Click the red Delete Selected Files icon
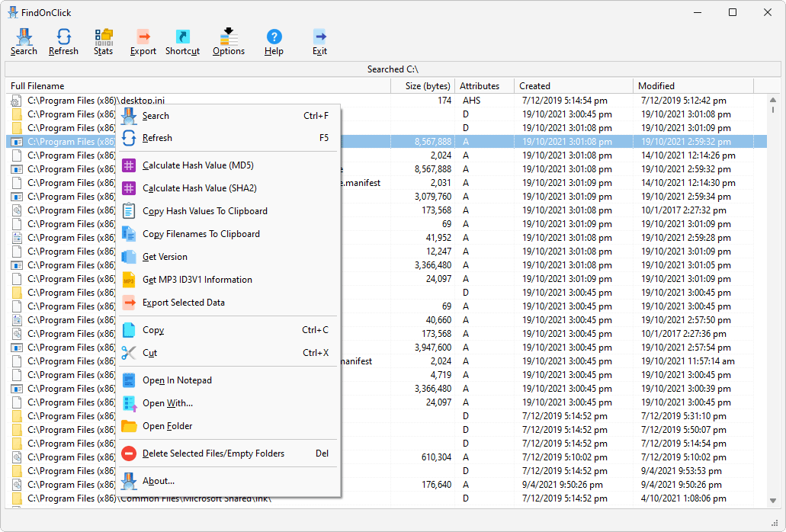 [x=129, y=453]
